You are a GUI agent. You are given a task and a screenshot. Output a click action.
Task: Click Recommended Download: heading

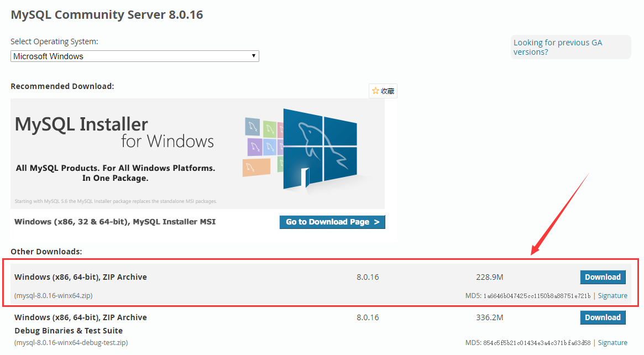coord(62,86)
